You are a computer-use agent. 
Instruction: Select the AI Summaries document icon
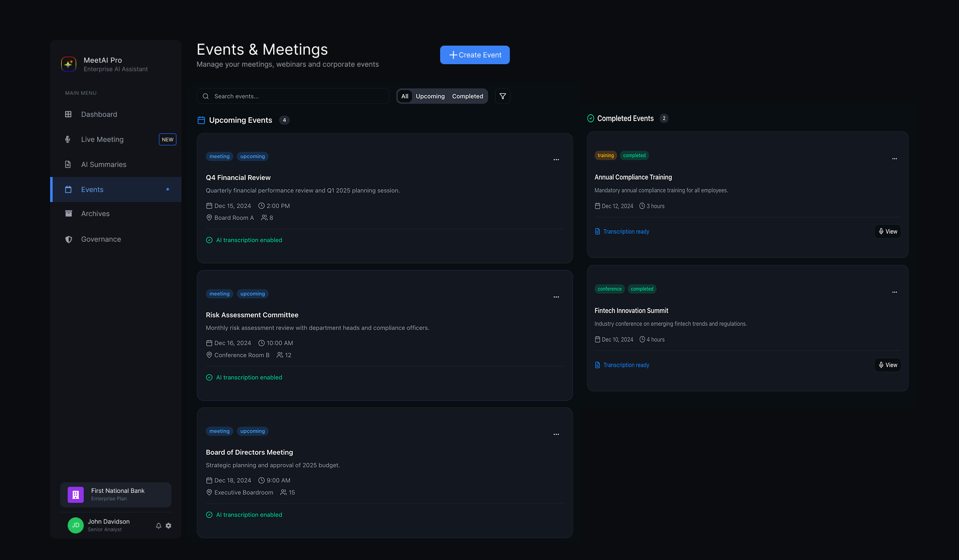coord(68,164)
